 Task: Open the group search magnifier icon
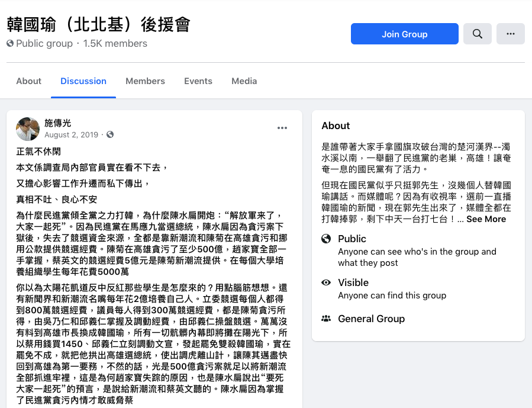pyautogui.click(x=478, y=34)
